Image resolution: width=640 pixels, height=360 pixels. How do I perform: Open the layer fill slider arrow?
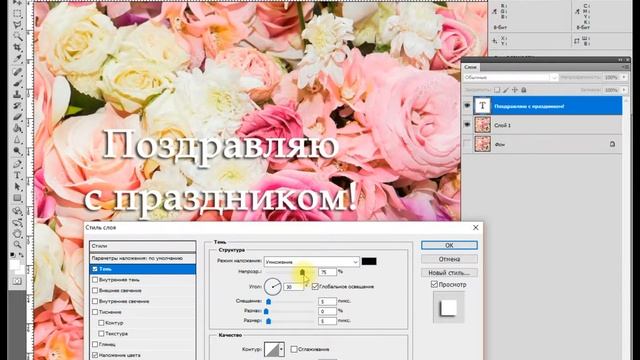click(624, 90)
